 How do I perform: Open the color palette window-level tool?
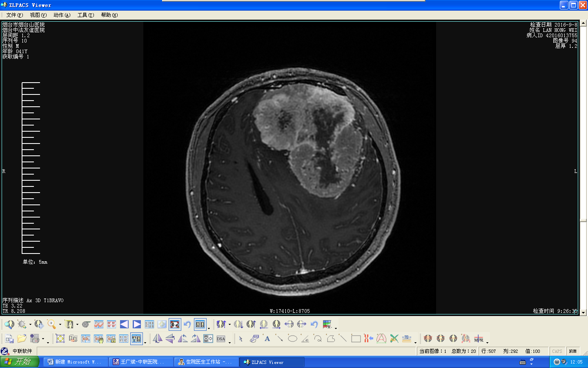(x=327, y=324)
